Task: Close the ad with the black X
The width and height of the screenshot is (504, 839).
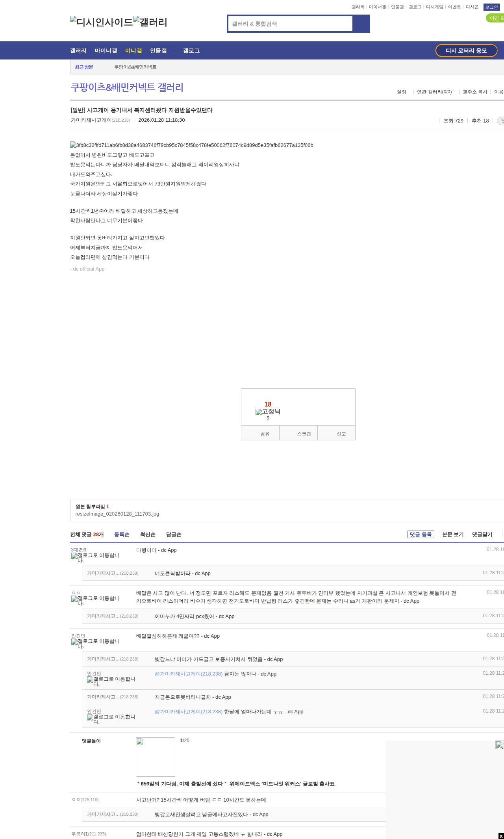Action: pyautogui.click(x=501, y=836)
